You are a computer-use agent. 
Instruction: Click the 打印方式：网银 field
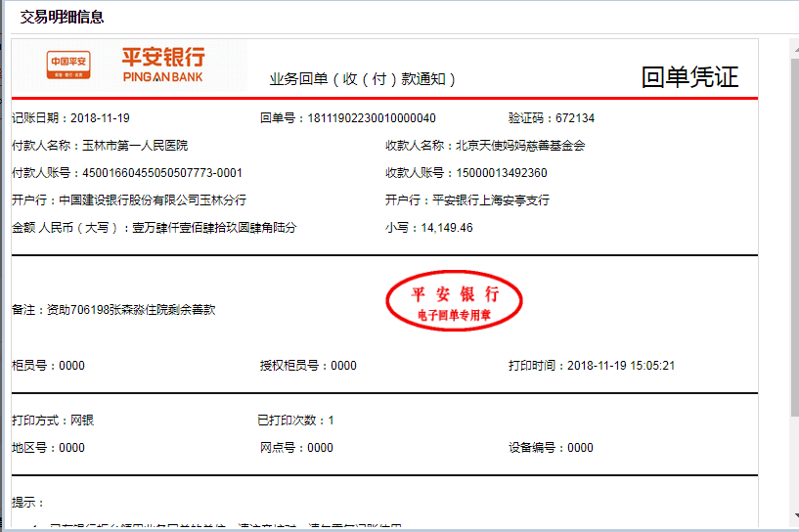tap(53, 421)
